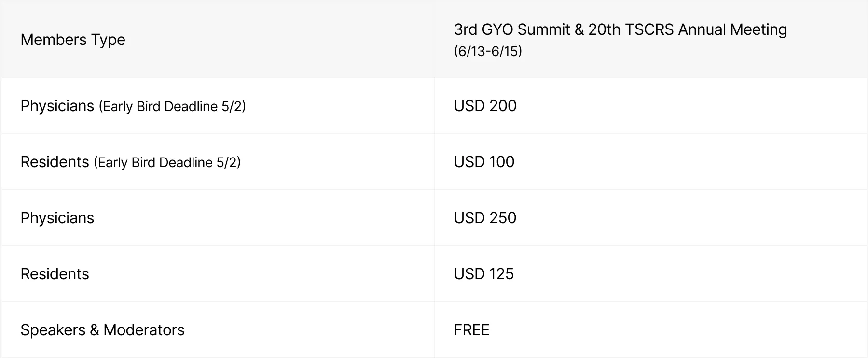Click the Members Type column header
Viewport: 868px width, 358px height.
(218, 39)
